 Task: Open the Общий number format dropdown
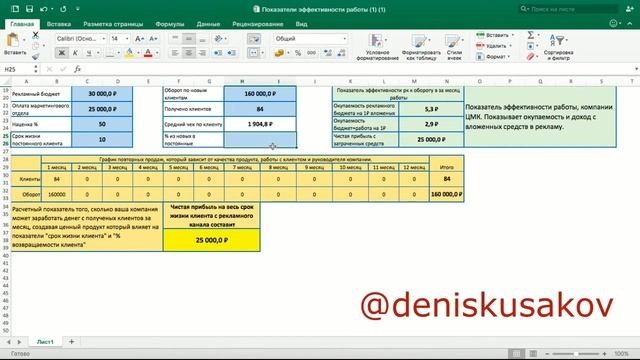tap(344, 39)
